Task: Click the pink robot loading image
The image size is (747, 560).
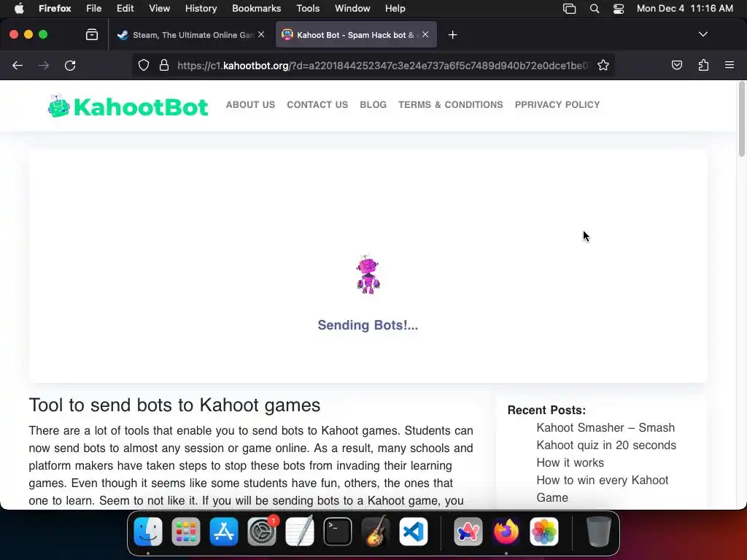Action: [368, 275]
